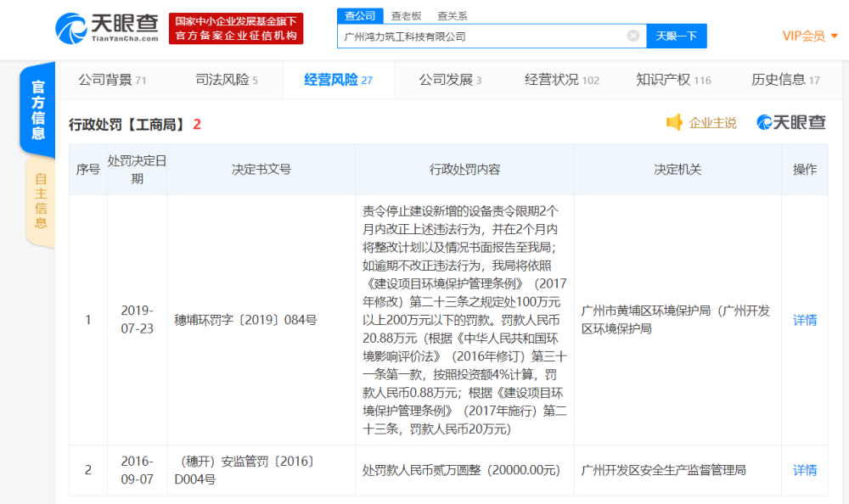Open 详情 for the 2019-07-23 penalty
849x504 pixels.
pos(805,320)
